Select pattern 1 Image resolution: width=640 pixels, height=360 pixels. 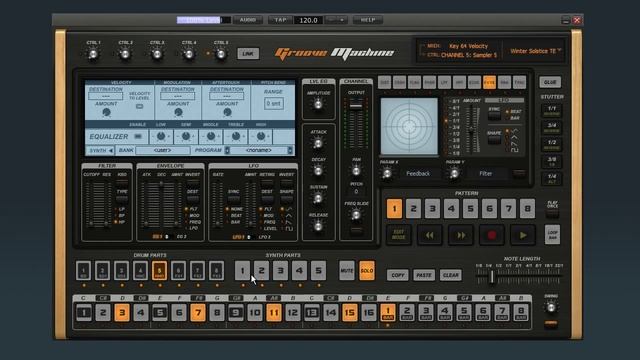point(394,209)
